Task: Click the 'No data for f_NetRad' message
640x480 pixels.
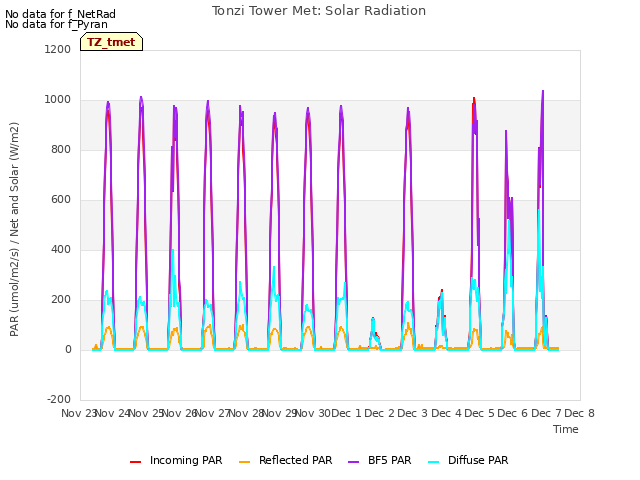Action: [60, 14]
